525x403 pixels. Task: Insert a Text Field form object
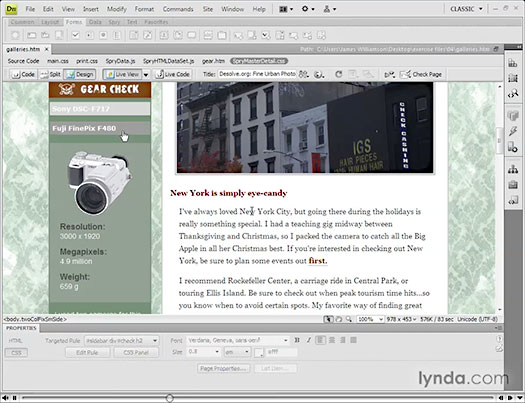pos(32,35)
